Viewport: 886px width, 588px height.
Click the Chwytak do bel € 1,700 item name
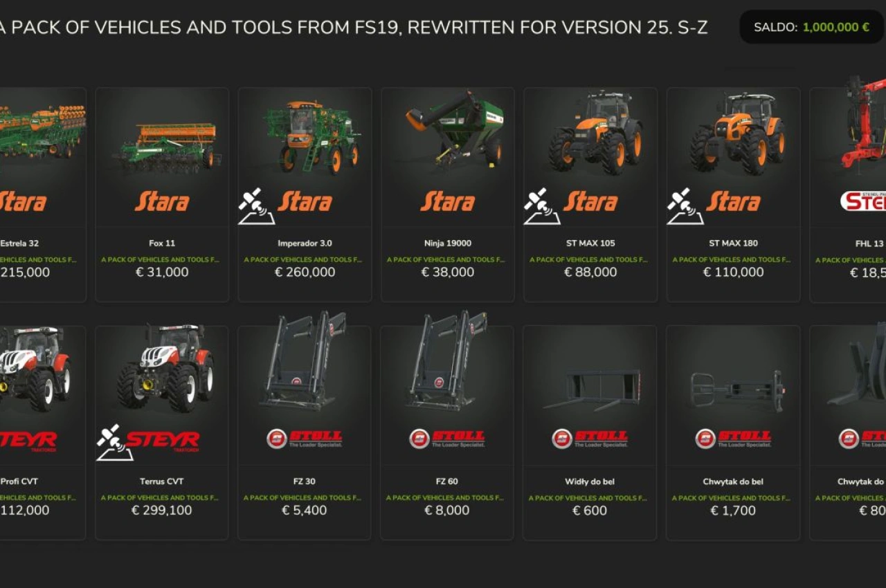(x=733, y=481)
